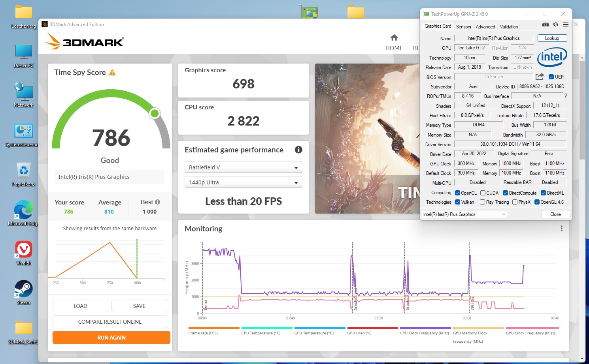Click Time Spy preview thumbnail image
Screen dimensions: 589x364
[367, 139]
